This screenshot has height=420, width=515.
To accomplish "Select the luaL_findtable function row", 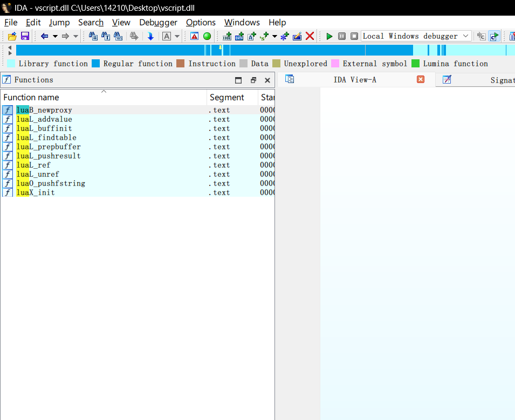I will 138,137.
